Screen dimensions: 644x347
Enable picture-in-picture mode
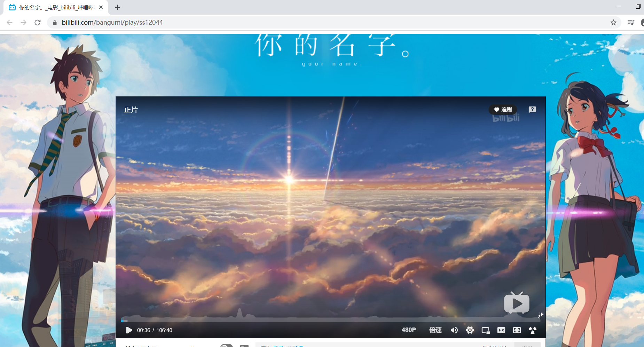coord(486,330)
